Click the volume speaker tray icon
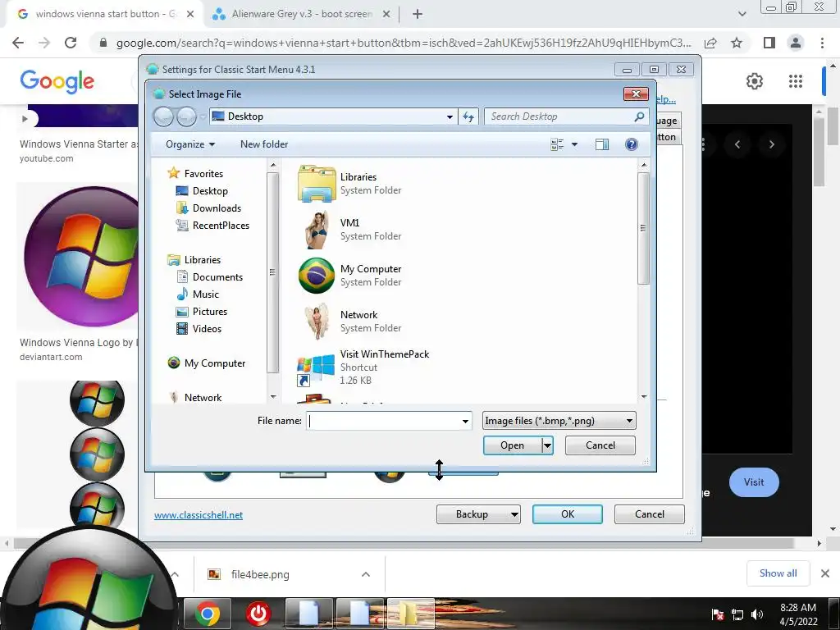Viewport: 840px width, 630px height. (x=757, y=614)
